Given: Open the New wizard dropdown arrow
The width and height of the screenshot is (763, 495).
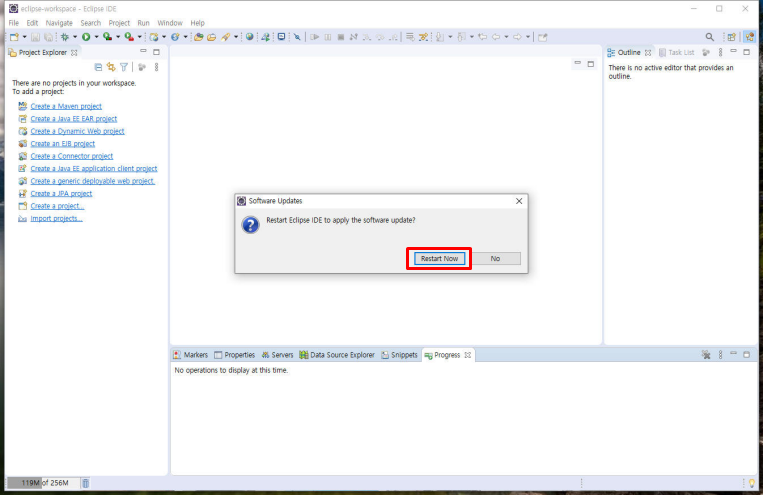Looking at the screenshot, I should 24,37.
